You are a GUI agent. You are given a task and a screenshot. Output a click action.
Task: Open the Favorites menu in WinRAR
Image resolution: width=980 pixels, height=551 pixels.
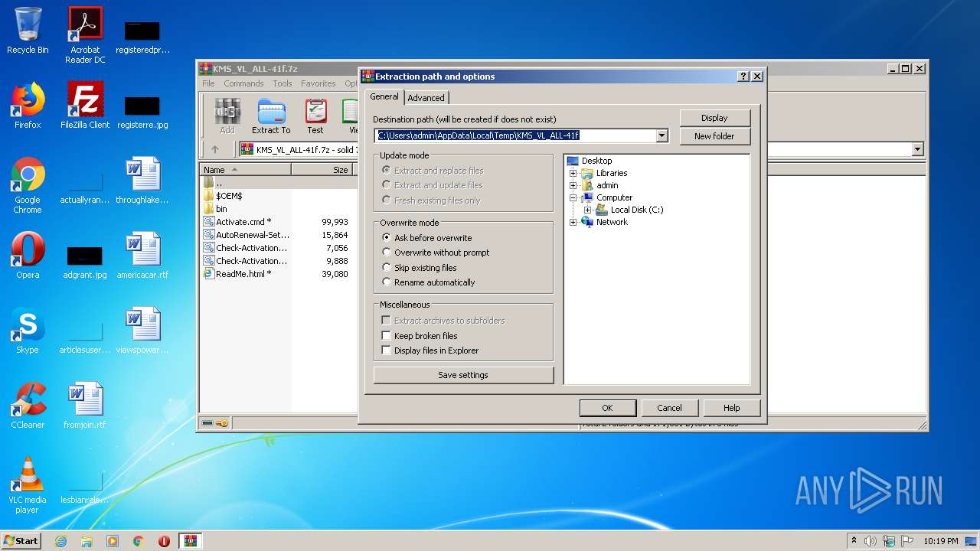click(x=318, y=83)
